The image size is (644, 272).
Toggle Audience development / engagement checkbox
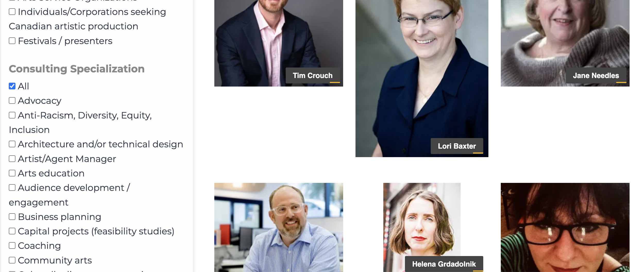12,188
